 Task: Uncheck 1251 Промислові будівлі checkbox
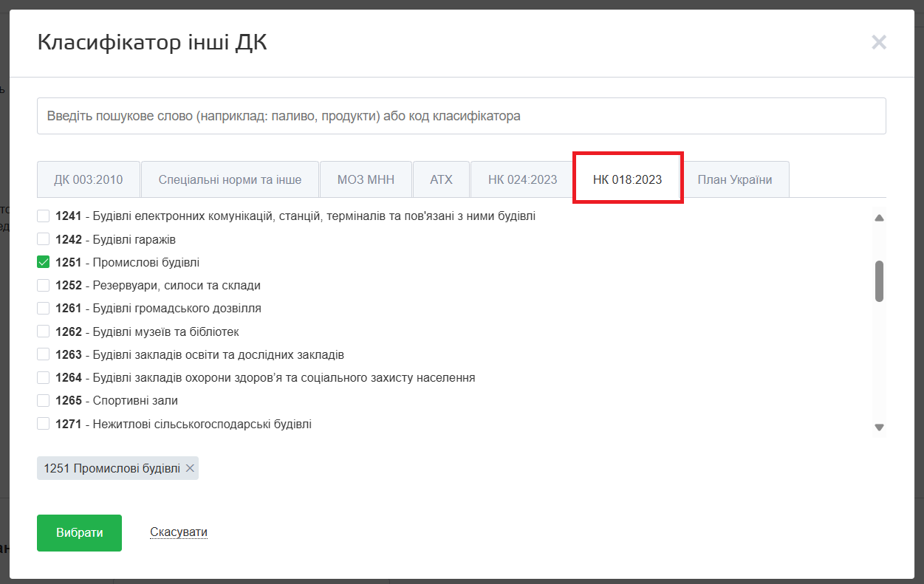[44, 262]
